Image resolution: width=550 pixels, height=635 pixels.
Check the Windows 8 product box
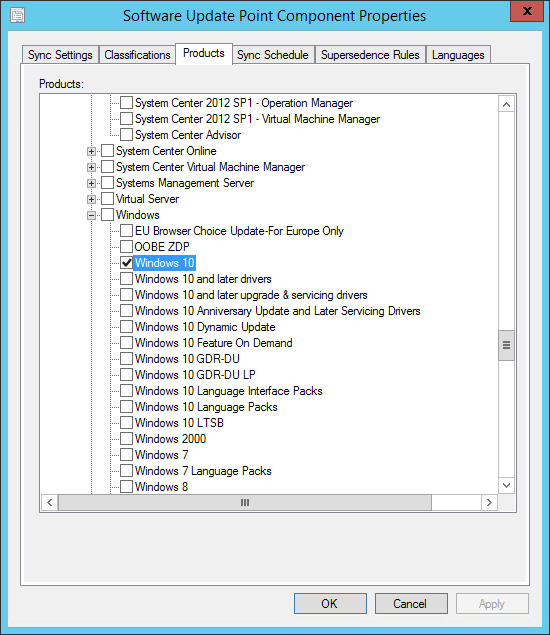coord(126,487)
